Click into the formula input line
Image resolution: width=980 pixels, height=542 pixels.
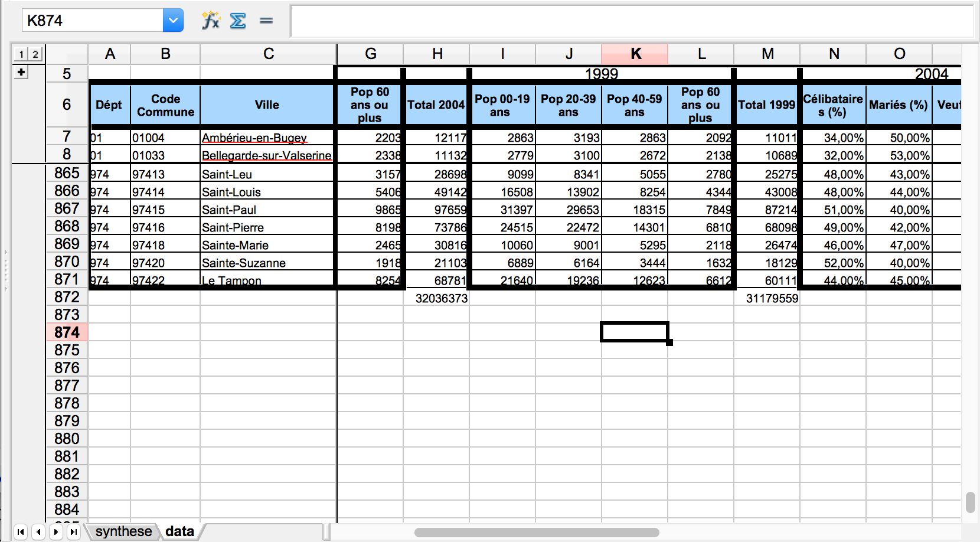tap(632, 21)
